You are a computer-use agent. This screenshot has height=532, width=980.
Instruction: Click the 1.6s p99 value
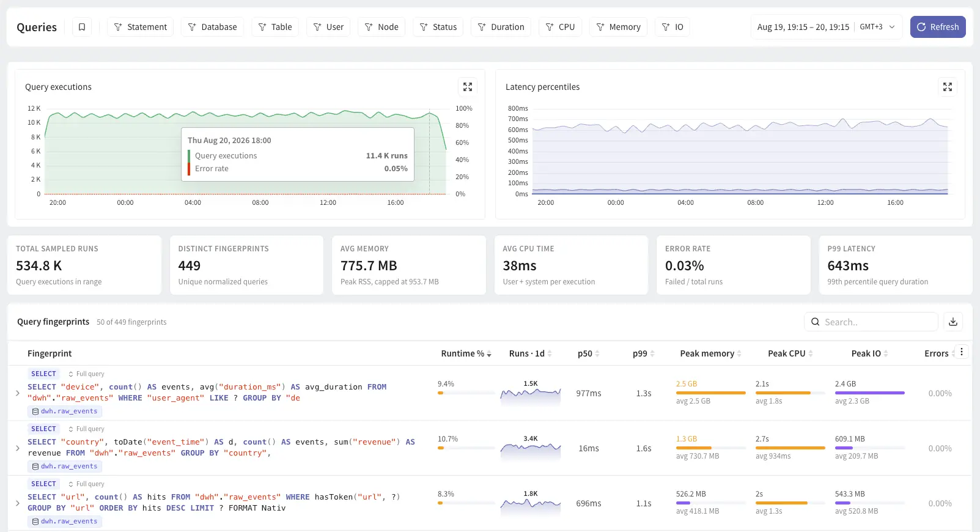[644, 448]
